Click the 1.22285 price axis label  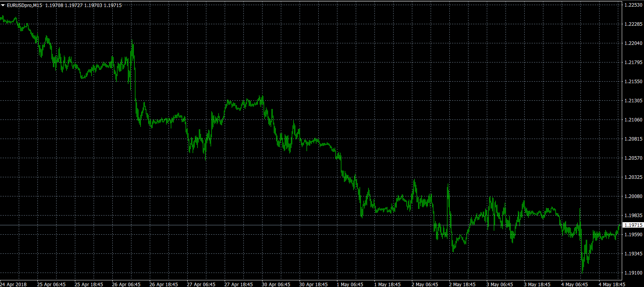click(x=633, y=24)
